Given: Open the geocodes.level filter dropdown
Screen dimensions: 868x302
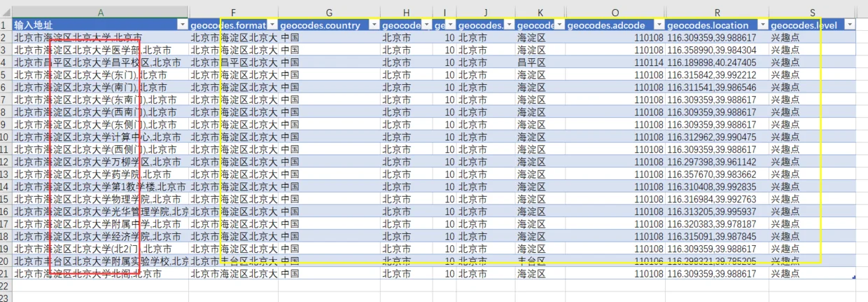Looking at the screenshot, I should click(x=849, y=25).
